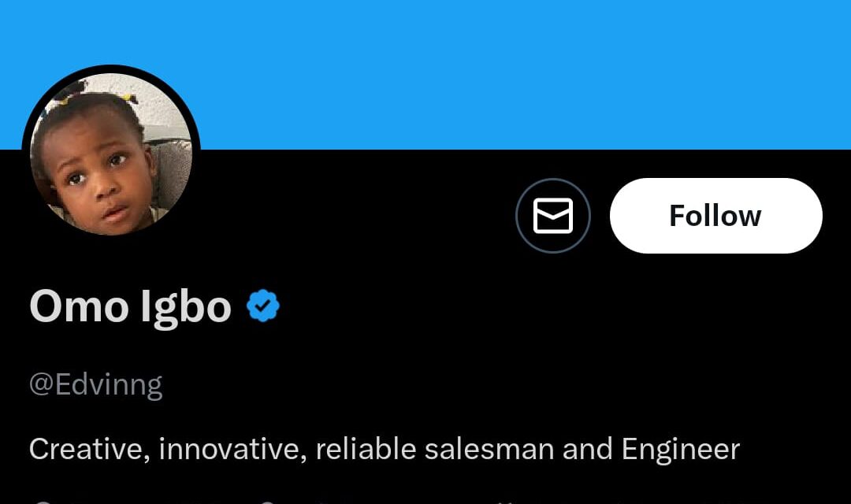Screen dimensions: 851x504
Task: Click the word Engineer in bio
Action: tap(681, 449)
